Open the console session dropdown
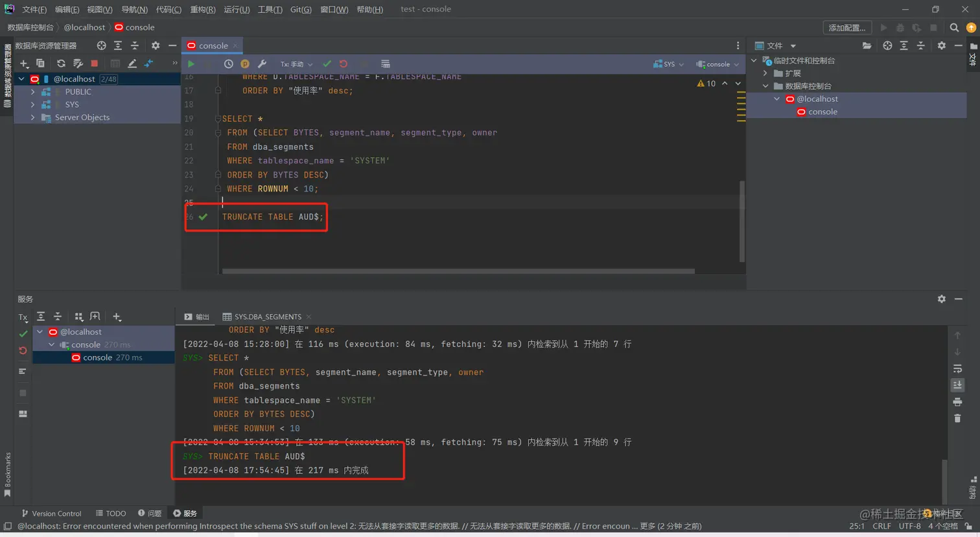This screenshot has width=980, height=537. coord(717,64)
